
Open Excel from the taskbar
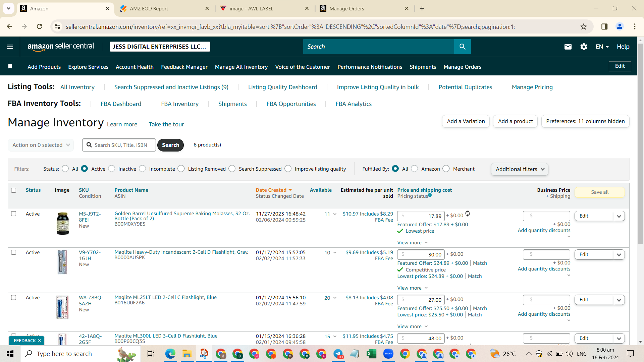(x=371, y=354)
